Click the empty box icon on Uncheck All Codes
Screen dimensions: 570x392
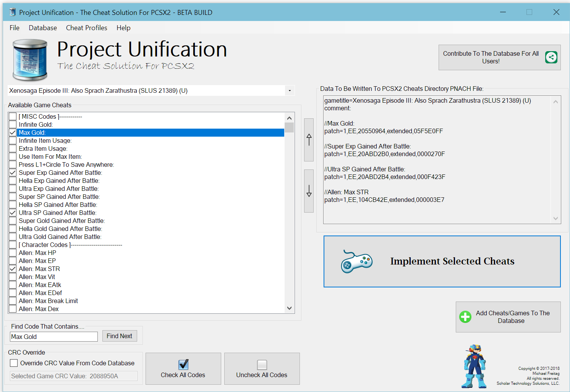point(262,365)
